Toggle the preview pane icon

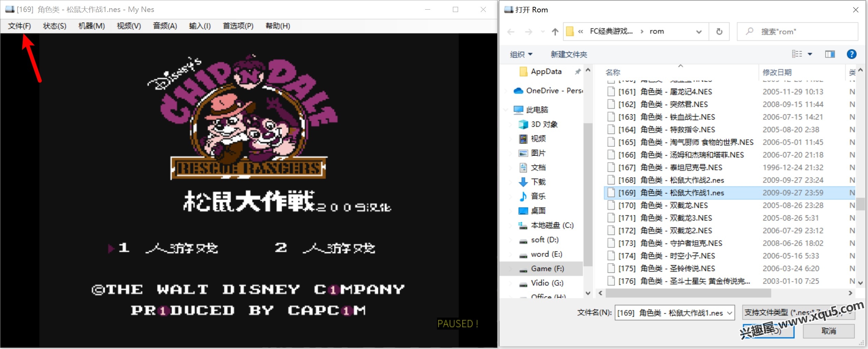830,54
